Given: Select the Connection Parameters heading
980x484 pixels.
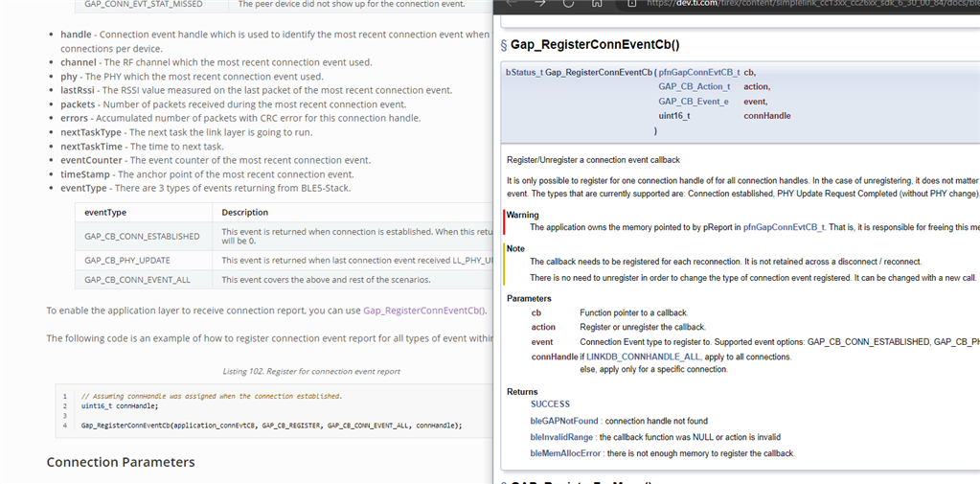Looking at the screenshot, I should click(x=121, y=462).
